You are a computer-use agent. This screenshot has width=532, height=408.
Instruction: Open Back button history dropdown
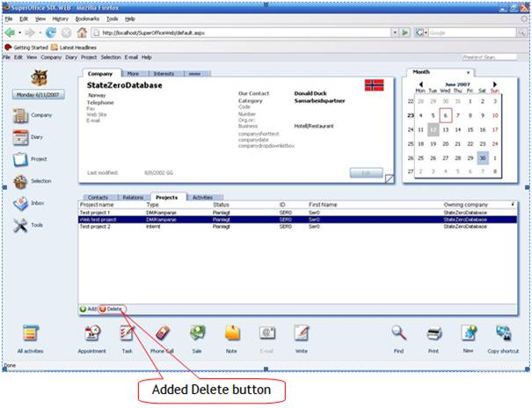coord(19,33)
